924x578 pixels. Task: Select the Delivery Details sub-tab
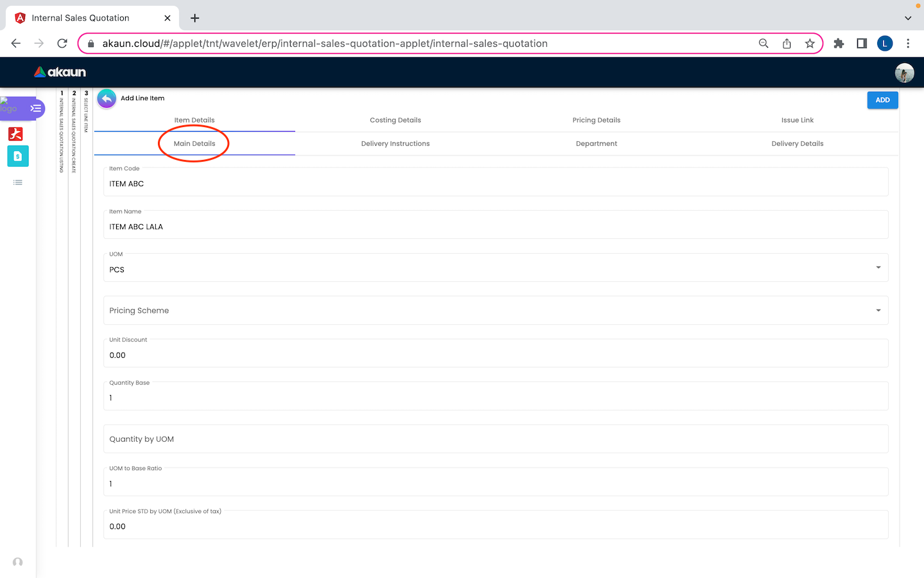pyautogui.click(x=798, y=144)
